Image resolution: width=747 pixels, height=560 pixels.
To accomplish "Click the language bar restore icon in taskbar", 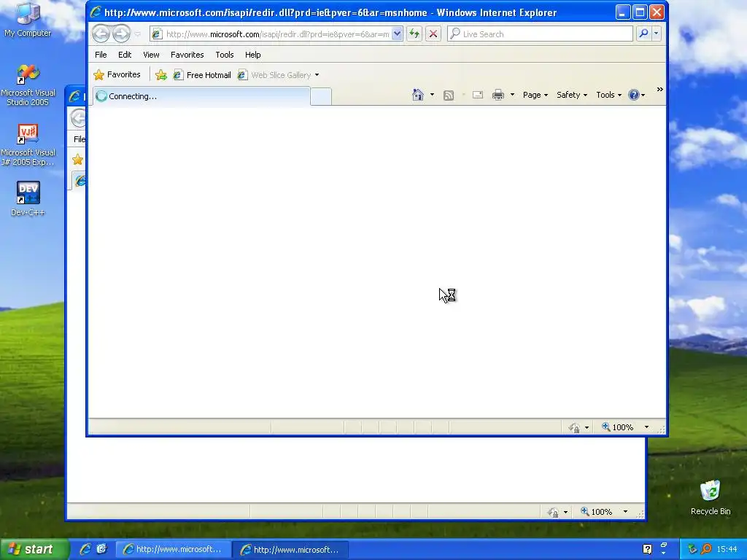I will (664, 545).
